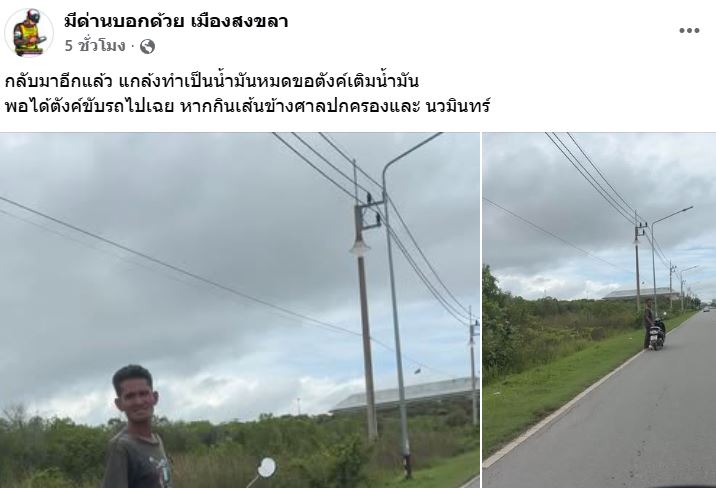The image size is (716, 488).
Task: Open the large left photo of the post
Action: pyautogui.click(x=240, y=310)
